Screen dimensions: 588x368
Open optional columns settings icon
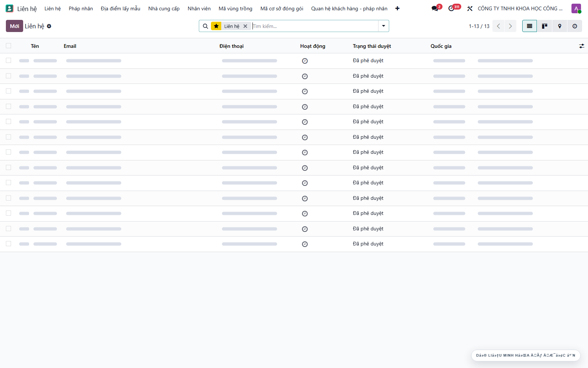pyautogui.click(x=581, y=46)
